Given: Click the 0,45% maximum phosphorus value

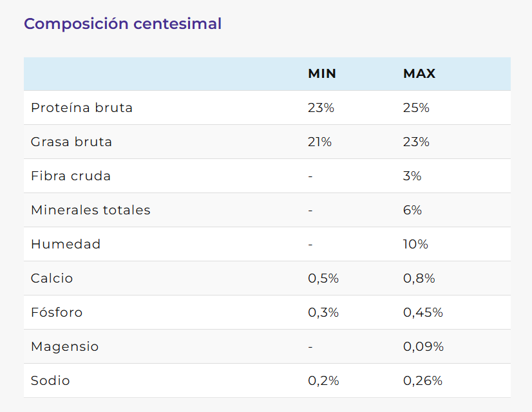Looking at the screenshot, I should tap(423, 312).
